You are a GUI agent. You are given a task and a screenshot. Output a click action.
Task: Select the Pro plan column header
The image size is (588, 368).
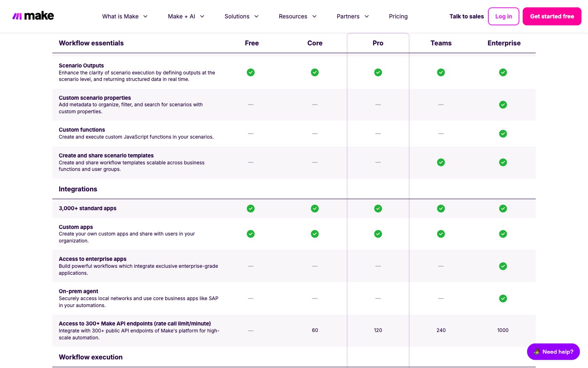(378, 43)
